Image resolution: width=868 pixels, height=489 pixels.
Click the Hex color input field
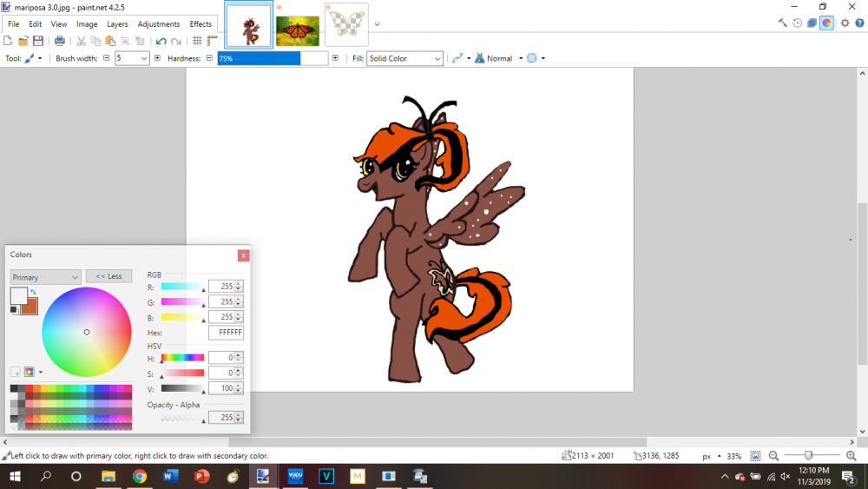click(226, 333)
